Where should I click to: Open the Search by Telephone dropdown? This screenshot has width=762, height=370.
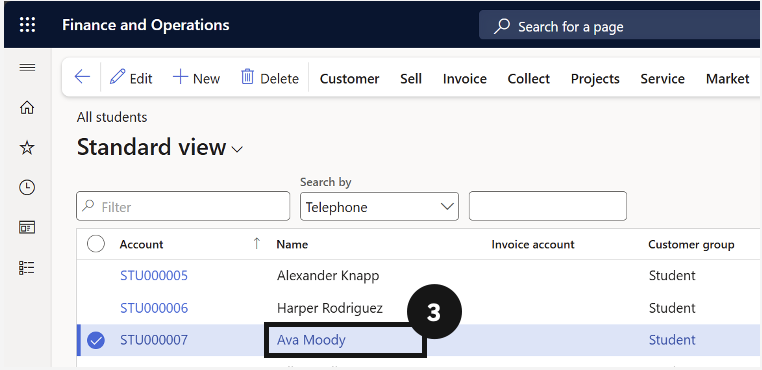tap(380, 206)
